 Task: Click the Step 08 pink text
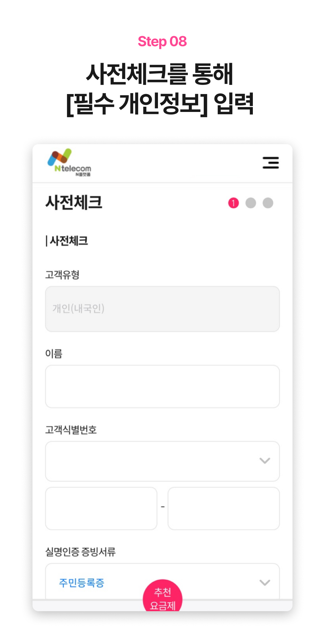(x=162, y=42)
